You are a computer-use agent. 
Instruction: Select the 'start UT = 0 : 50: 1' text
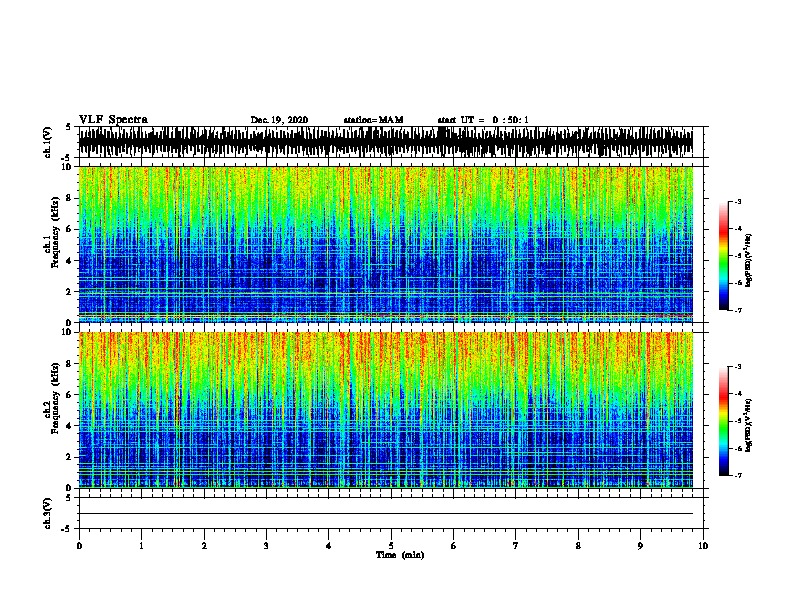483,120
